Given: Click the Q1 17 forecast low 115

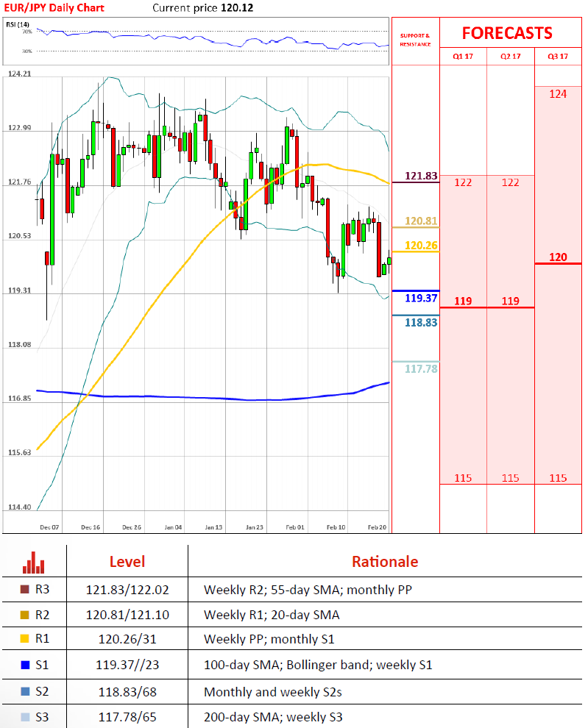Looking at the screenshot, I should coord(463,478).
